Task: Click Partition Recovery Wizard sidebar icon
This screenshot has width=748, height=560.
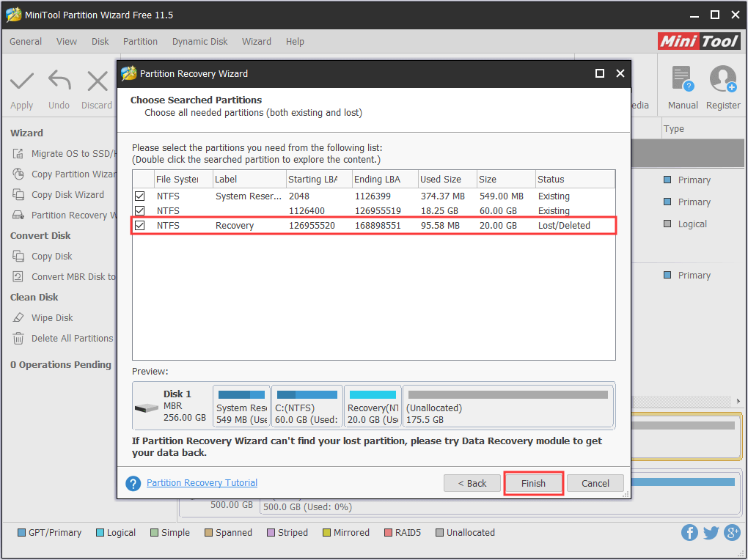Action: (x=18, y=215)
